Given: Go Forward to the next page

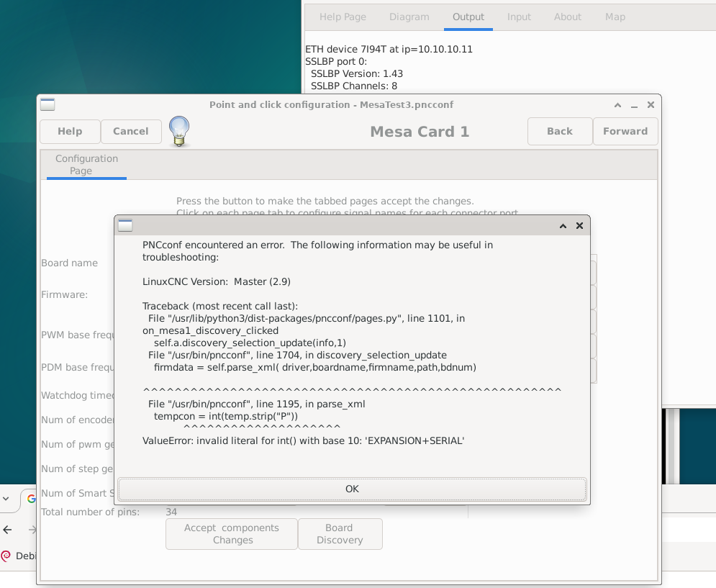Looking at the screenshot, I should tap(625, 132).
